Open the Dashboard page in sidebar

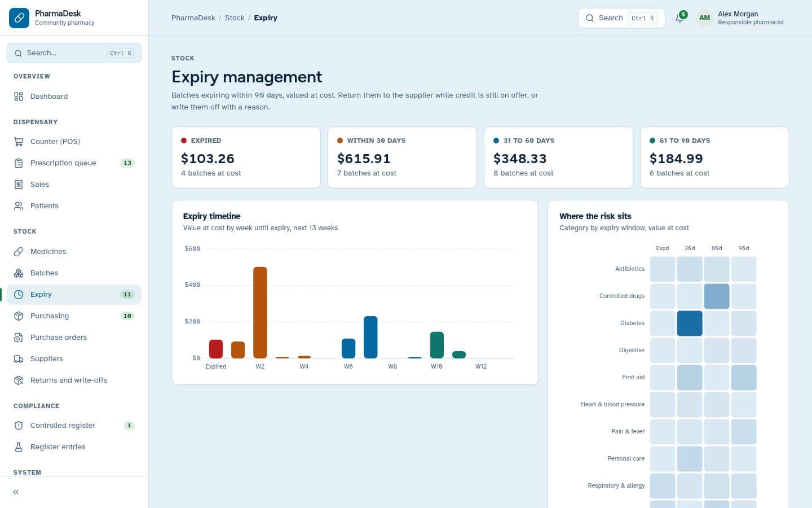pyautogui.click(x=74, y=97)
